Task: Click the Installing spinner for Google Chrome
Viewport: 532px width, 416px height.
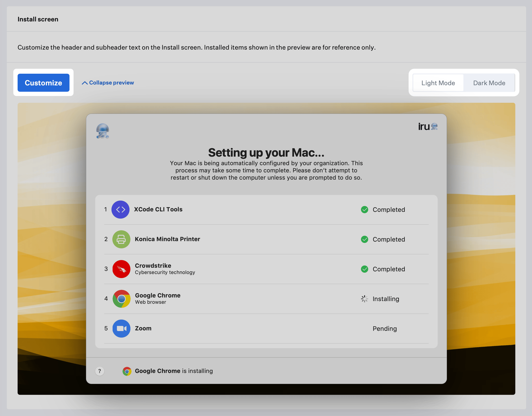Action: pos(365,299)
